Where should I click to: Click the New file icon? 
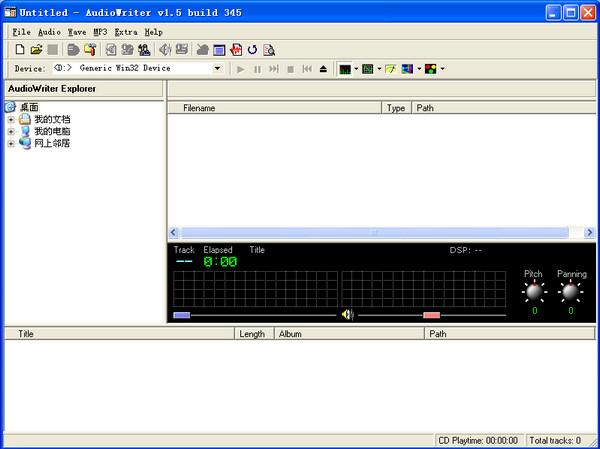point(20,49)
